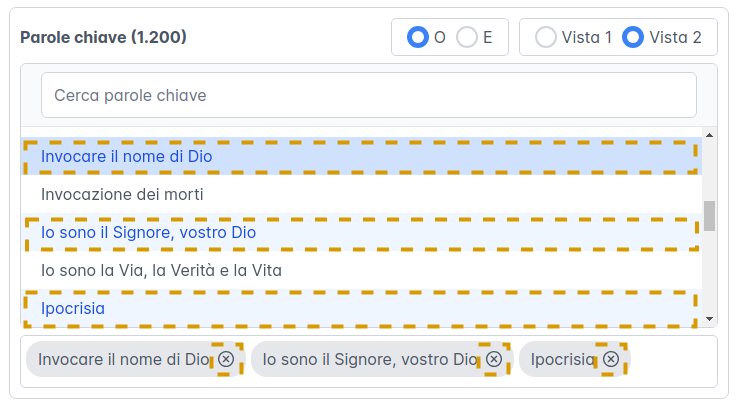739x406 pixels.
Task: Remove the 'Io sono il Signore, vostro Dio' tag
Action: coord(494,359)
